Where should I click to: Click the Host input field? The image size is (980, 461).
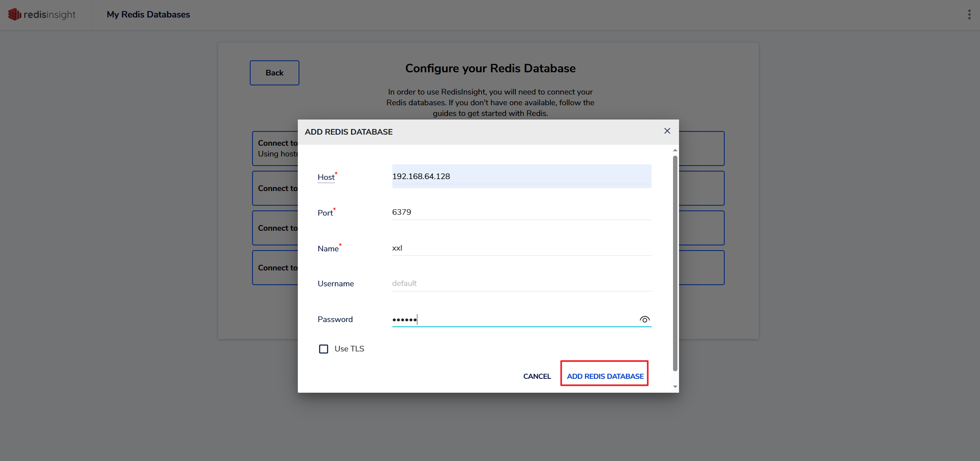[x=522, y=176]
